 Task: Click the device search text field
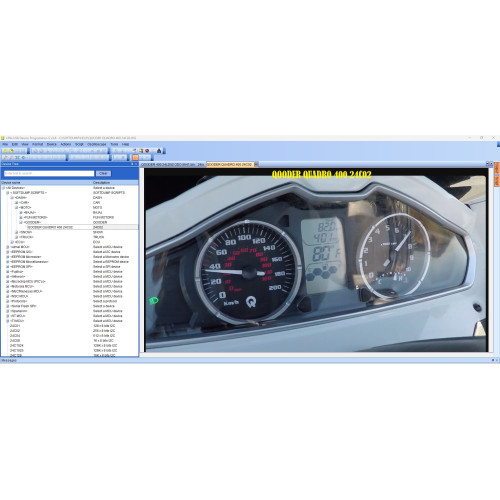click(49, 173)
